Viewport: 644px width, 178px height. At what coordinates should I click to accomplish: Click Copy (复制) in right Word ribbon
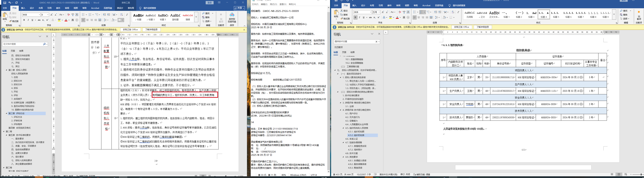[344, 15]
